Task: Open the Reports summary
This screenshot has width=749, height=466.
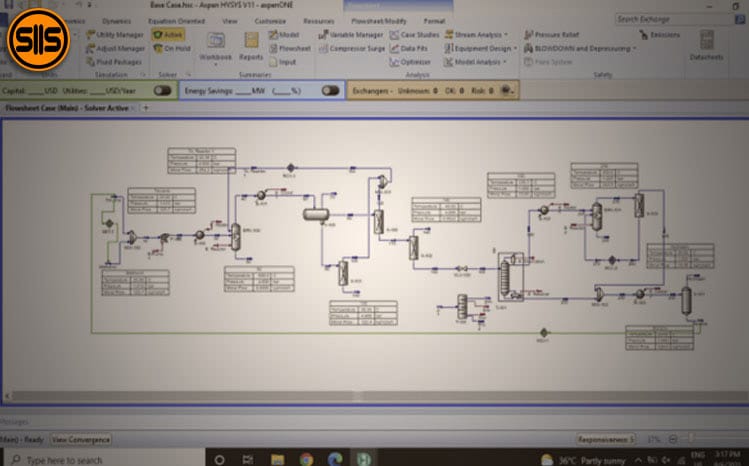Action: (x=251, y=46)
